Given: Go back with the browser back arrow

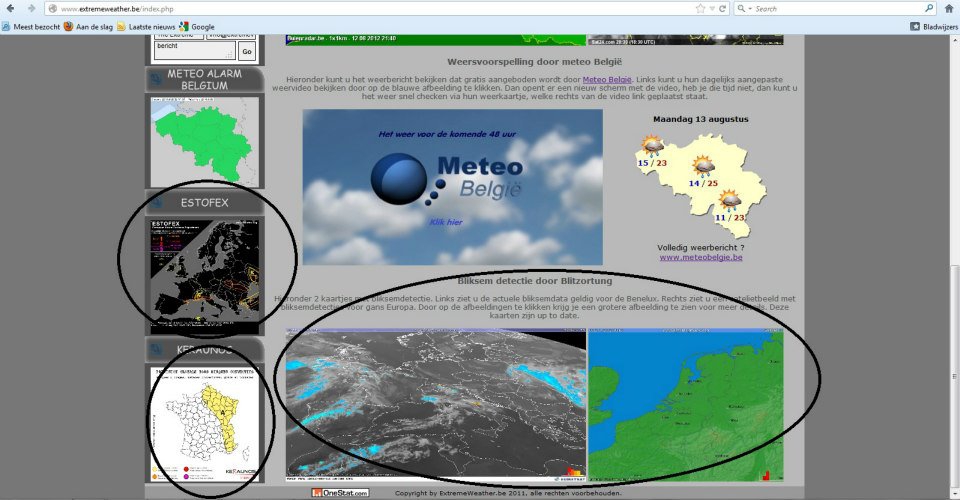Looking at the screenshot, I should pyautogui.click(x=10, y=9).
